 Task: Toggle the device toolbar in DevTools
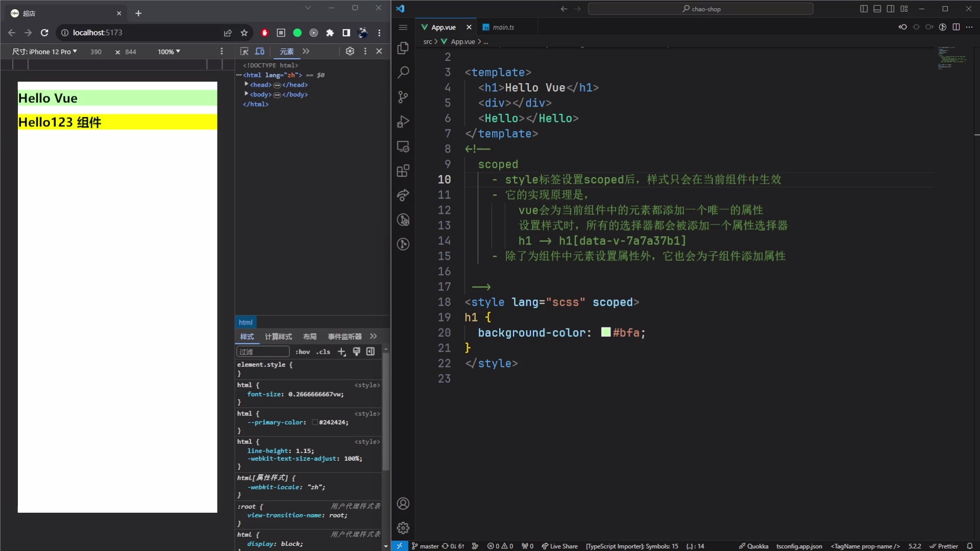(260, 51)
